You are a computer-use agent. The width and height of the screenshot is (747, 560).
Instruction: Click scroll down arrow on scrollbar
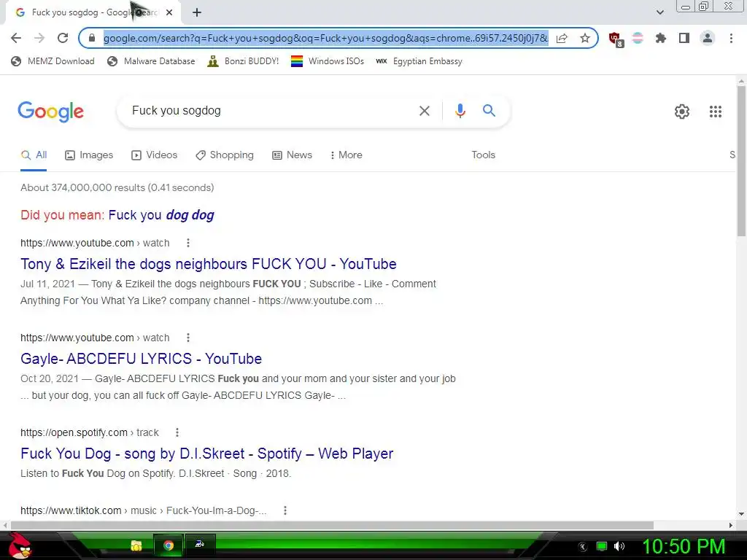click(x=741, y=514)
